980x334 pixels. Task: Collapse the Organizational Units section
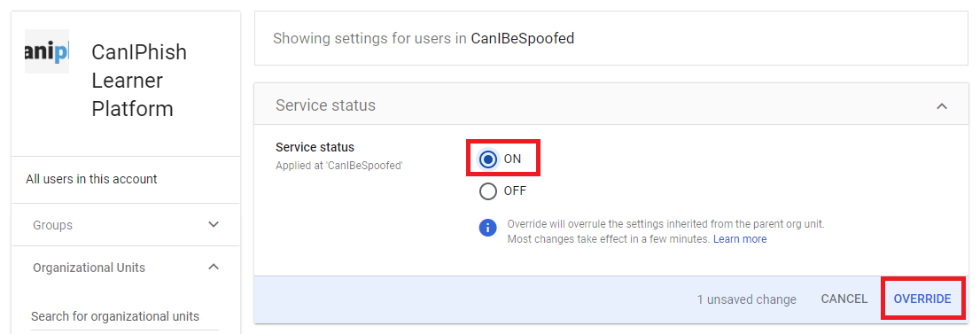pos(214,267)
